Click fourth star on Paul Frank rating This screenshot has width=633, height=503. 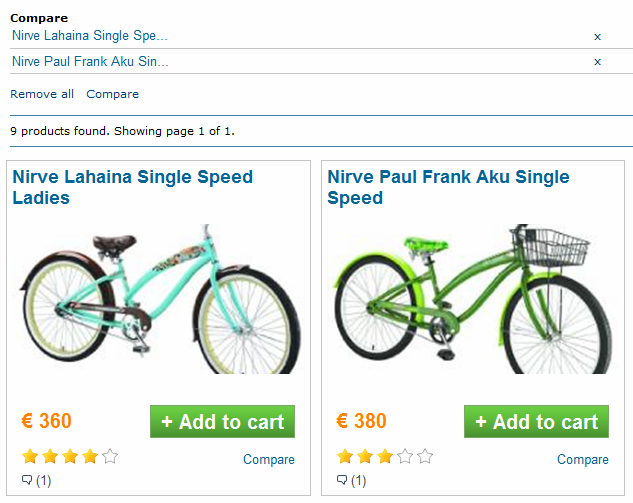pyautogui.click(x=405, y=457)
